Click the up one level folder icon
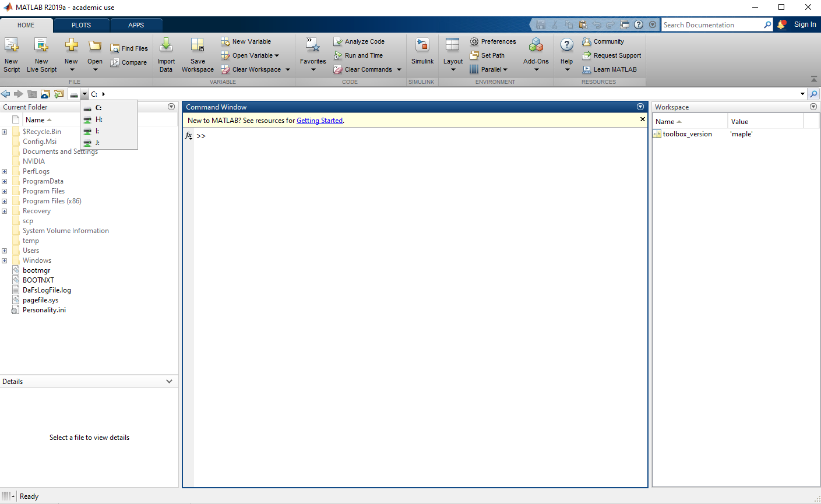Image resolution: width=821 pixels, height=504 pixels. (x=32, y=94)
